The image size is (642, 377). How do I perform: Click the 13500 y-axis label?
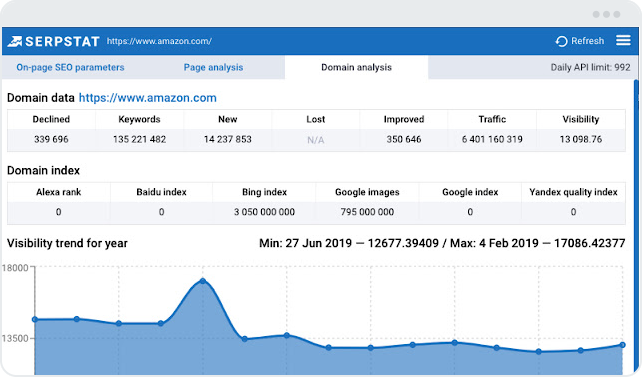(15, 339)
